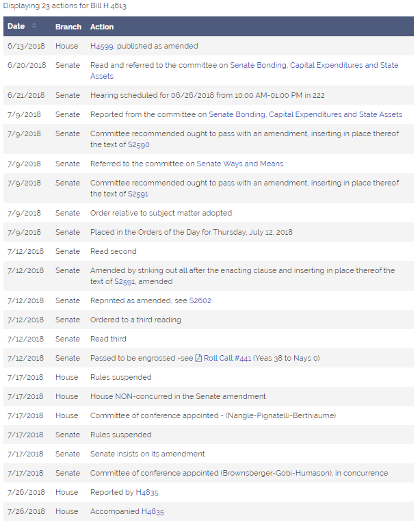Open the Senate Bonding link in the 7/9/2018 reported row
Screen dimensions: 420x529
(x=305, y=115)
